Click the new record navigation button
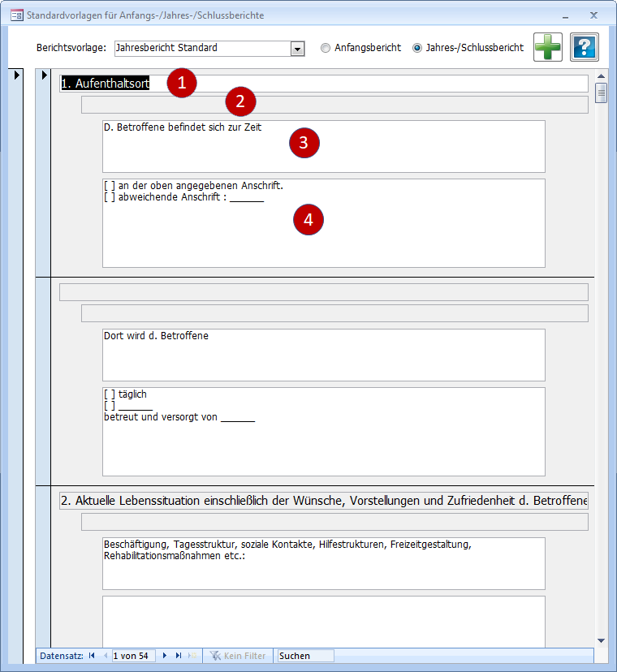 click(192, 656)
